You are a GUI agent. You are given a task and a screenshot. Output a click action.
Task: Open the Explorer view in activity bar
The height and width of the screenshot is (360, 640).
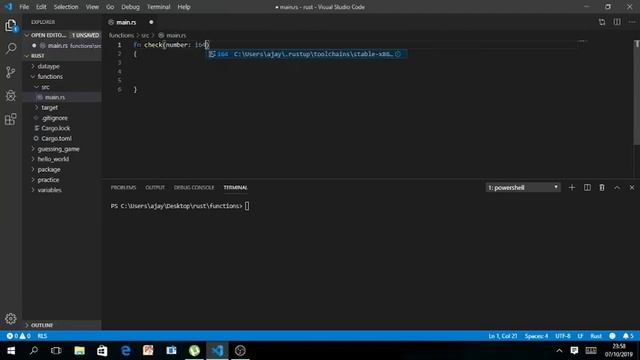[11, 26]
